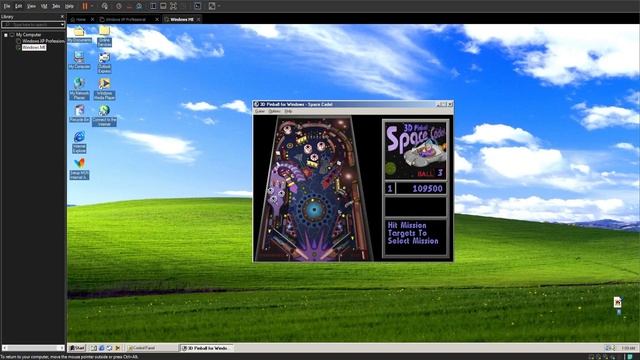Click the Show Desktop quick launch icon
Screen dimensions: 640x360
tap(93, 348)
